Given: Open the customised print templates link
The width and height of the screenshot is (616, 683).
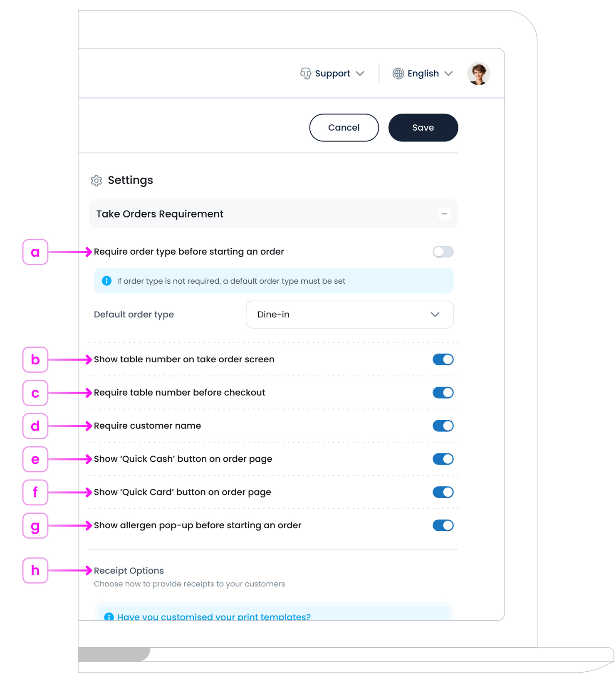Looking at the screenshot, I should pos(214,616).
